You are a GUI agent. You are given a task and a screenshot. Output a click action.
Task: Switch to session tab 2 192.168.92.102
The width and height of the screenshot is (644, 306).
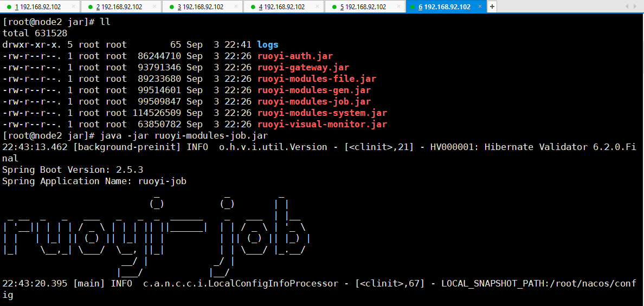(121, 6)
